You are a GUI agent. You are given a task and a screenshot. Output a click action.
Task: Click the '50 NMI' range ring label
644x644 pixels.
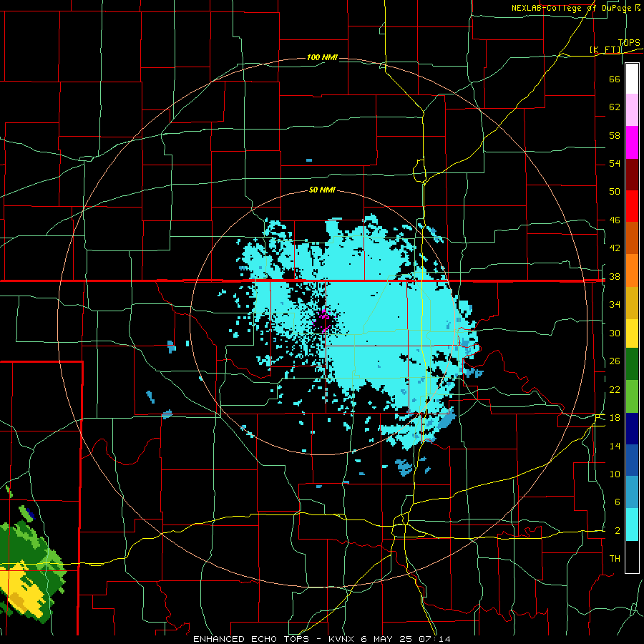(x=322, y=190)
